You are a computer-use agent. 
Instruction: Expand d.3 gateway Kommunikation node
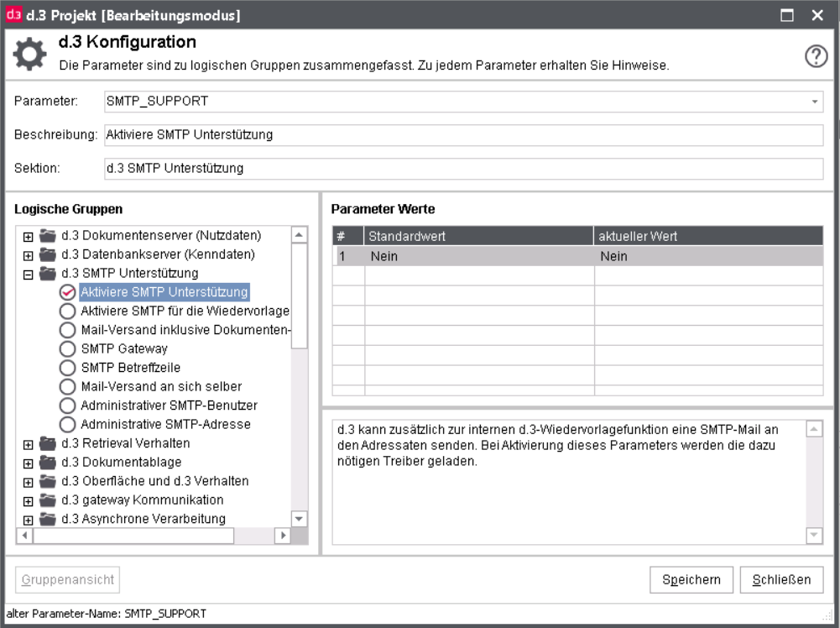click(29, 501)
